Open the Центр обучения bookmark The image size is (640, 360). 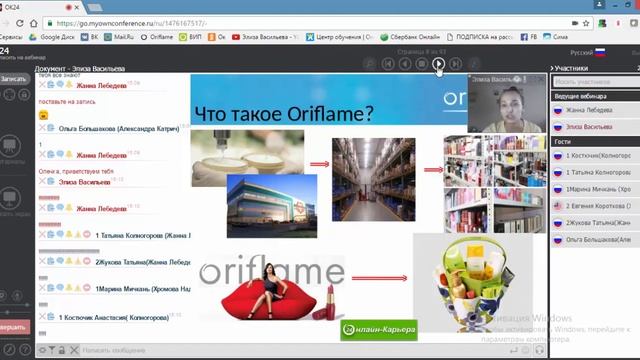(340, 37)
